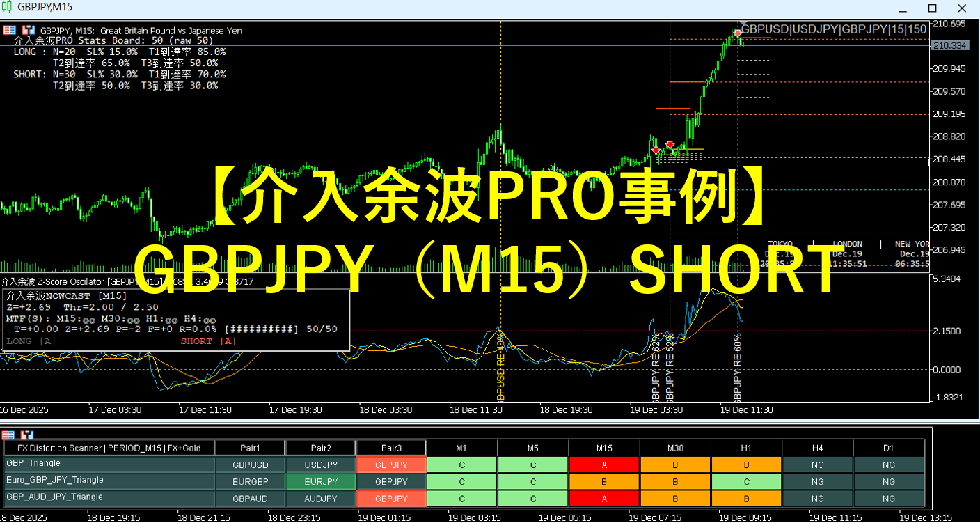Image resolution: width=980 pixels, height=523 pixels.
Task: Click the candlestick chart icon in the title bar
Action: click(x=8, y=7)
